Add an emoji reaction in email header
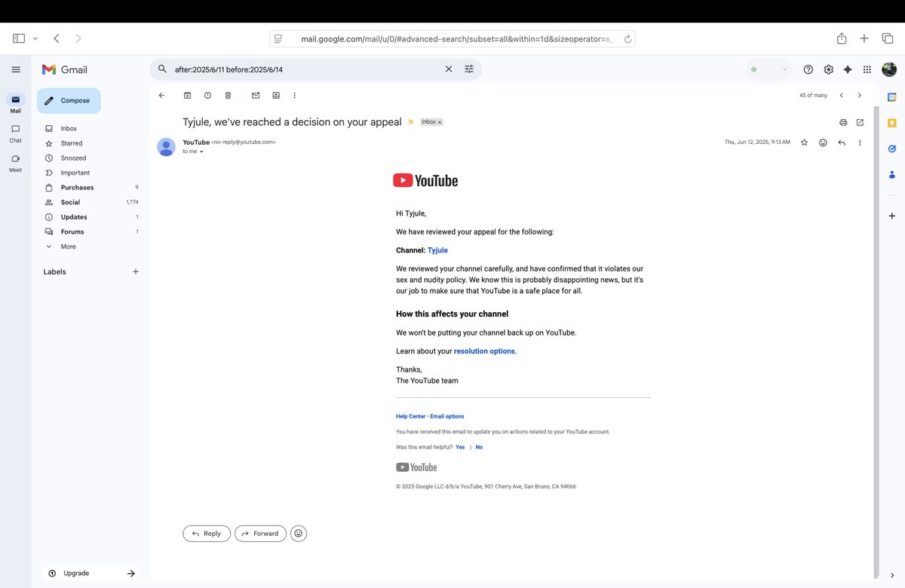Image resolution: width=905 pixels, height=588 pixels. click(823, 142)
